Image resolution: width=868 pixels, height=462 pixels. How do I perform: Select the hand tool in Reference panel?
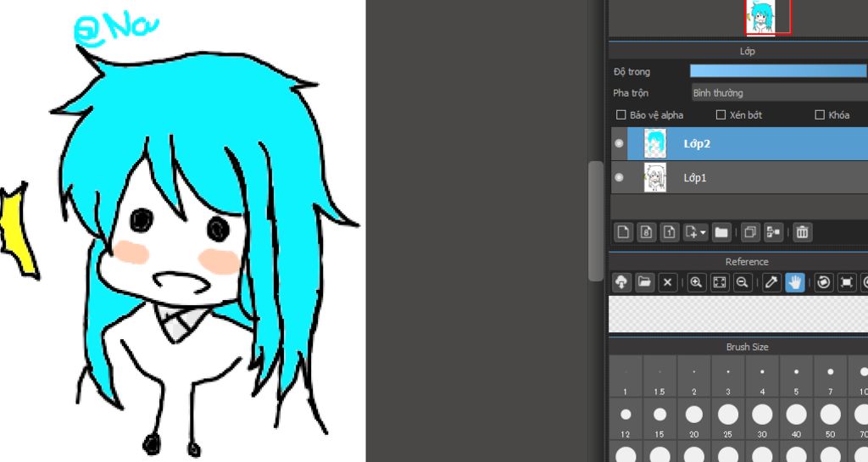pyautogui.click(x=794, y=283)
